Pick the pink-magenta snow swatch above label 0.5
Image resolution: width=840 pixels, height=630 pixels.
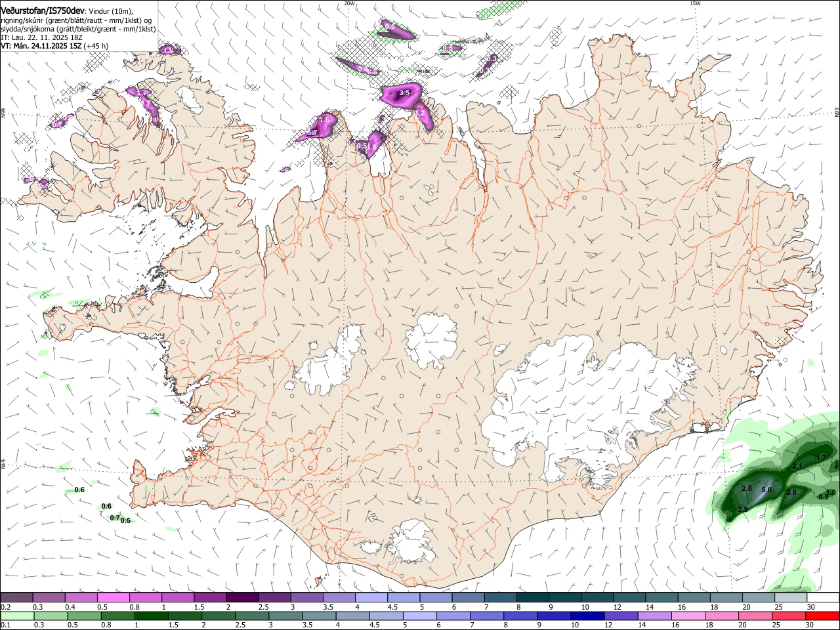pyautogui.click(x=113, y=597)
